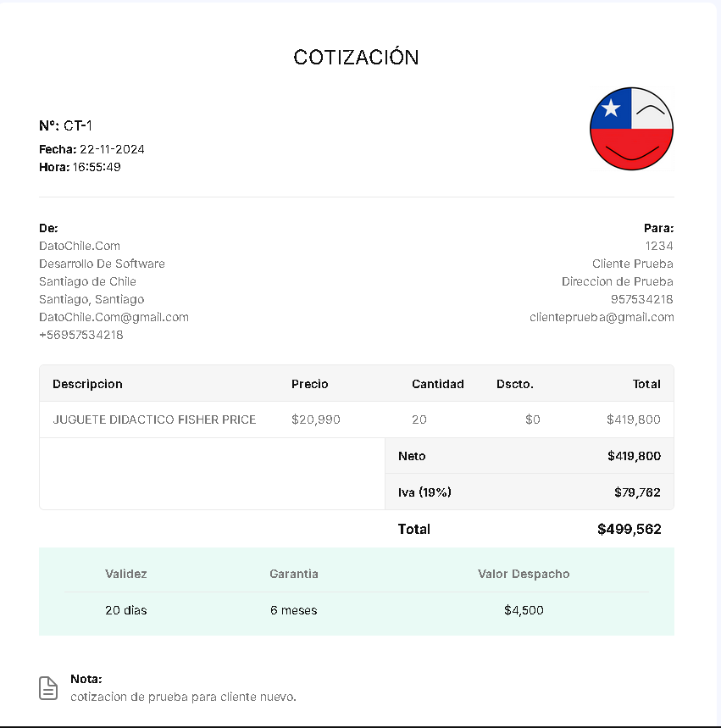Click the quote number CT-1
Image resolution: width=721 pixels, height=728 pixels.
pos(78,125)
